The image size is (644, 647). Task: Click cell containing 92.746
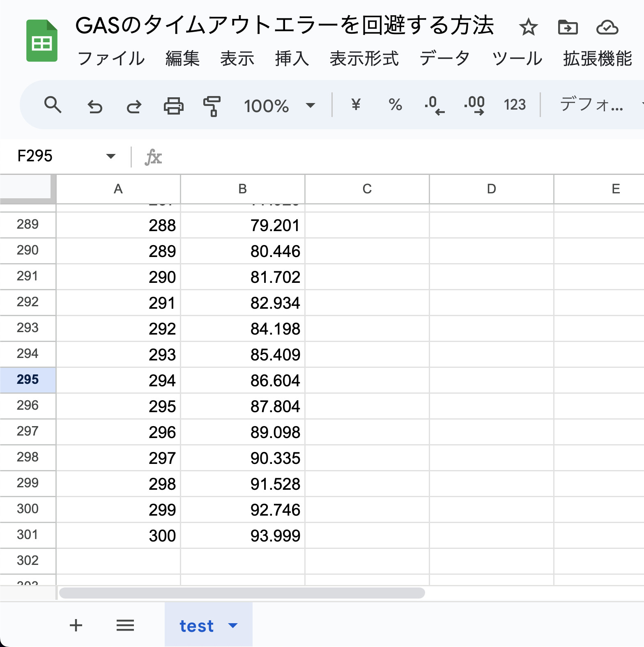click(x=243, y=509)
